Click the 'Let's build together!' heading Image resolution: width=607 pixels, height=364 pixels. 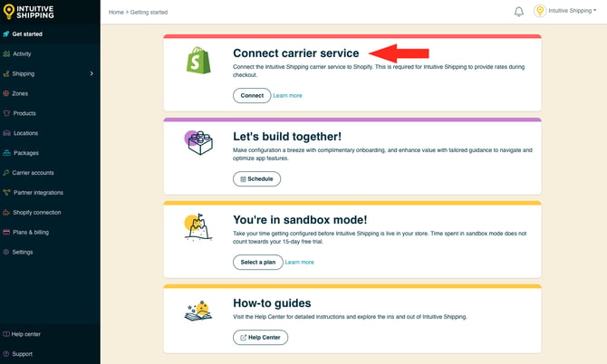point(287,136)
